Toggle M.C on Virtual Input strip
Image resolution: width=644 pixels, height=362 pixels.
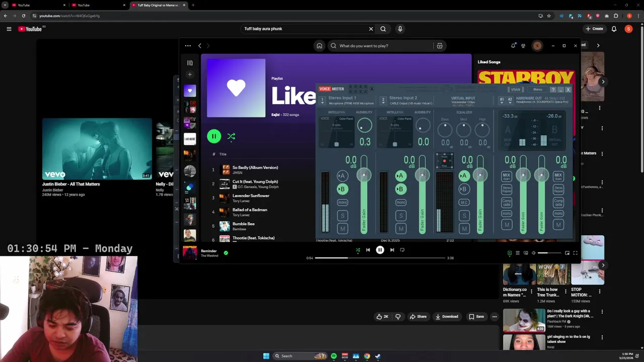(x=464, y=202)
